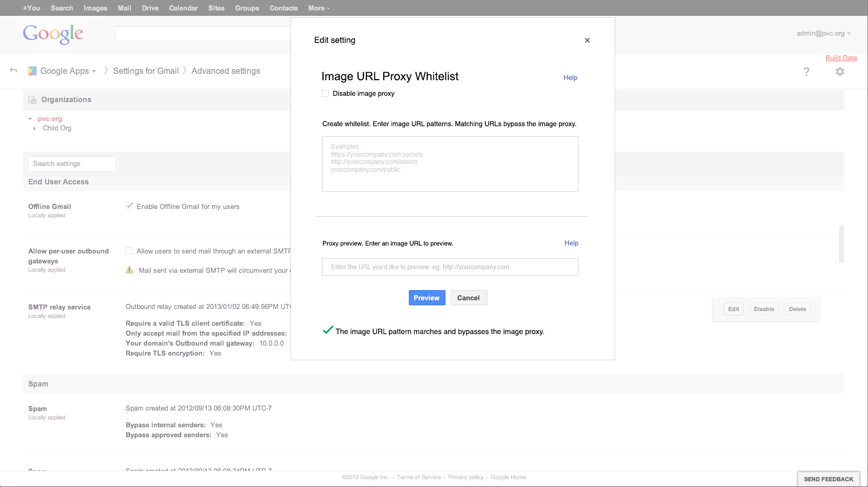The width and height of the screenshot is (868, 487).
Task: Open Privacy policy footer link
Action: [x=465, y=477]
